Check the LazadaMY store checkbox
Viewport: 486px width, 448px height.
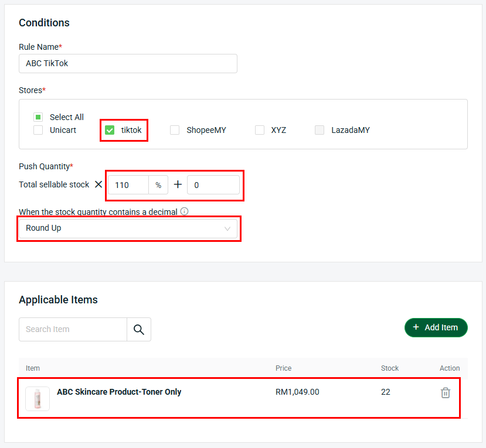coord(320,130)
